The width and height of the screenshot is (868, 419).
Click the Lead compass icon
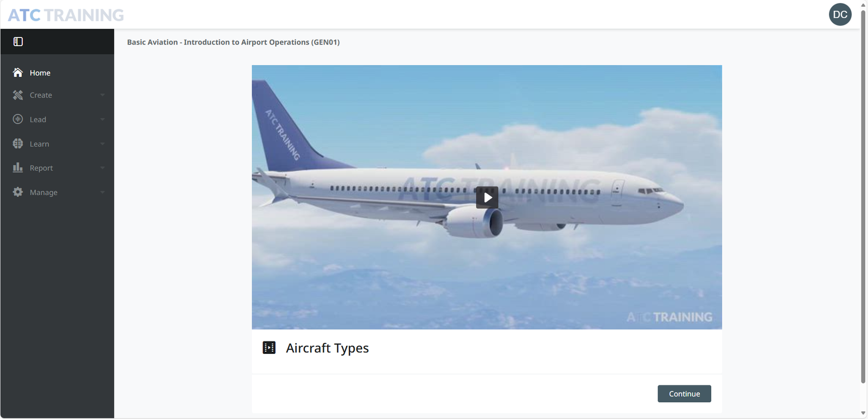(x=18, y=119)
